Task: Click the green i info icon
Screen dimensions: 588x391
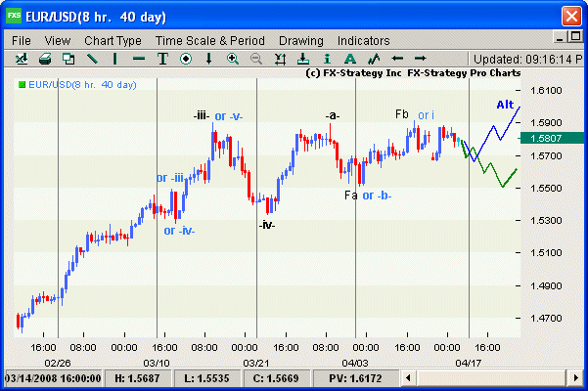Action: tap(327, 59)
